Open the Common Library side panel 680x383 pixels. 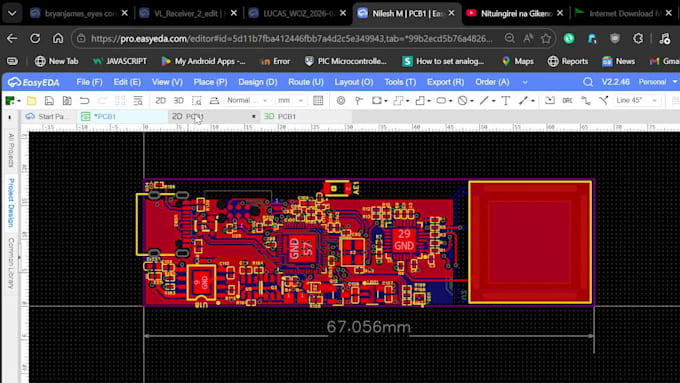click(11, 263)
